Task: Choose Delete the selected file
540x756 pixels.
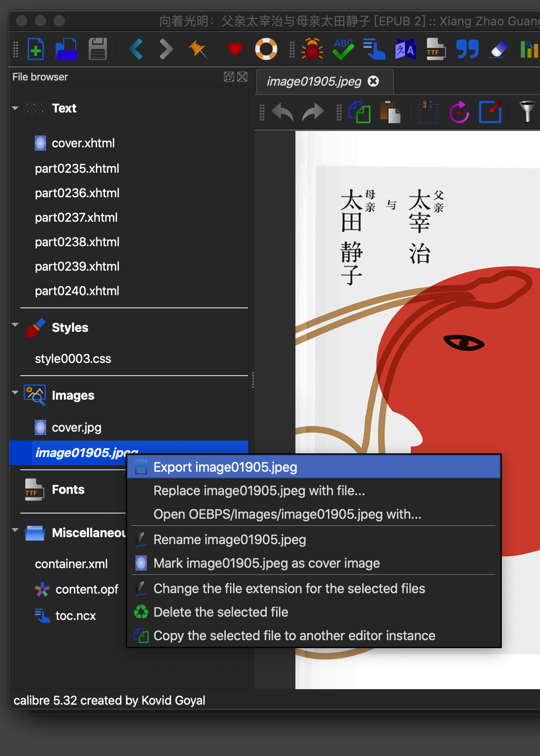Action: pyautogui.click(x=314, y=612)
